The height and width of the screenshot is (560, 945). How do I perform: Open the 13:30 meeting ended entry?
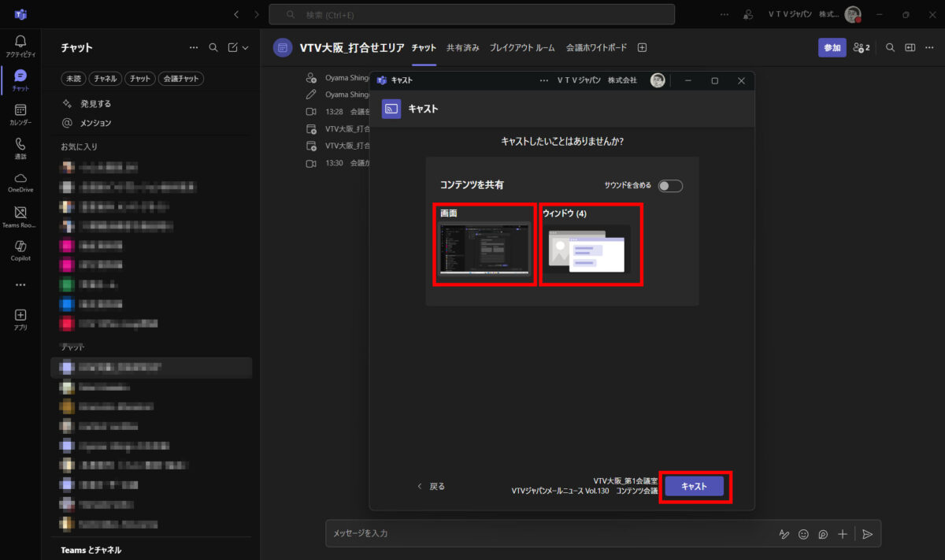(337, 163)
